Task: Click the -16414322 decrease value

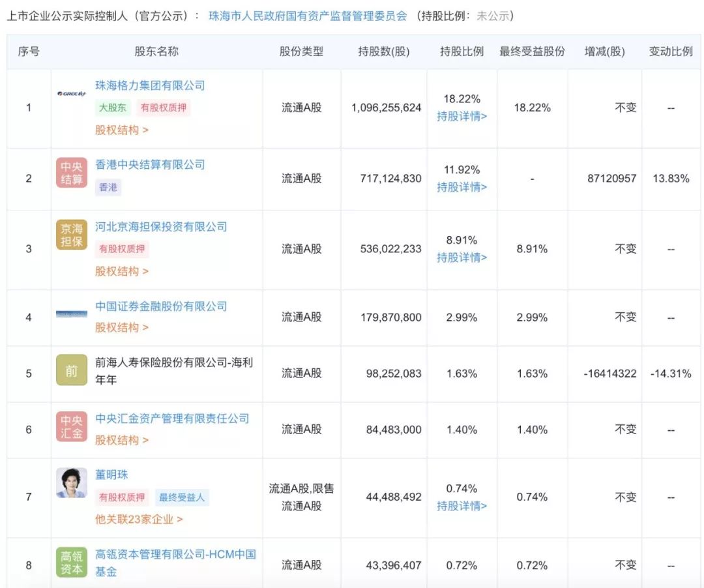Action: click(x=610, y=374)
